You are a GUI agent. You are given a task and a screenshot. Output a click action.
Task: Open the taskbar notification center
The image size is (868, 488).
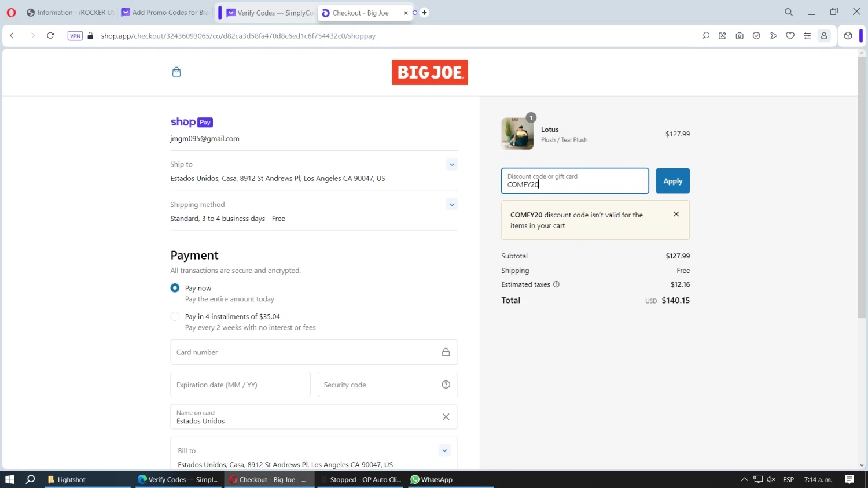[849, 479]
